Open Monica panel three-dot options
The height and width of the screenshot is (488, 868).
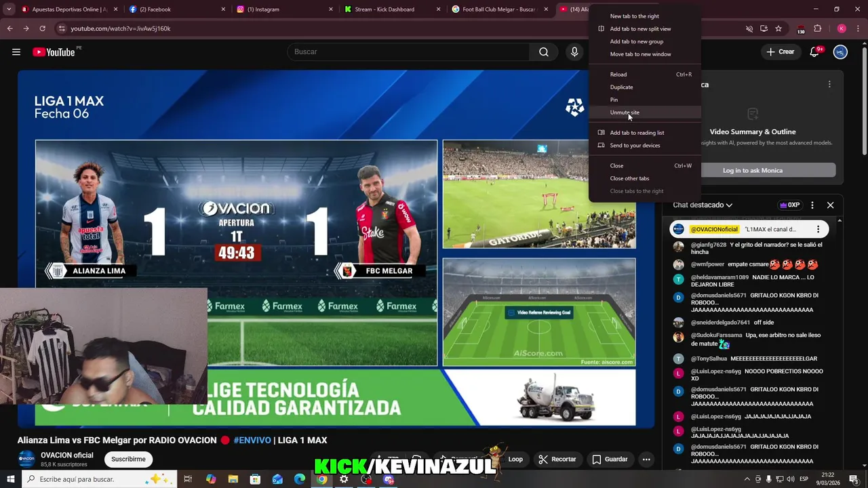(x=829, y=85)
